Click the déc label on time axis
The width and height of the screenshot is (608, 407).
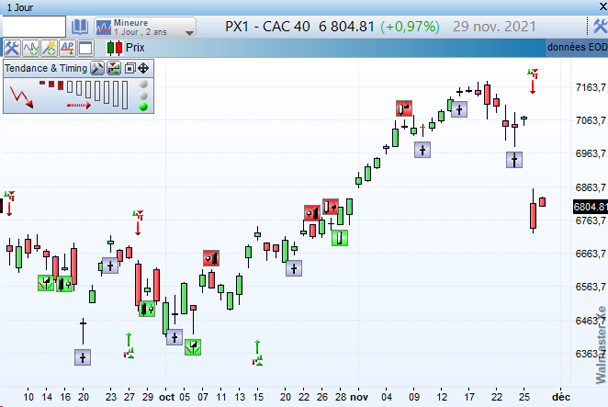pyautogui.click(x=561, y=397)
